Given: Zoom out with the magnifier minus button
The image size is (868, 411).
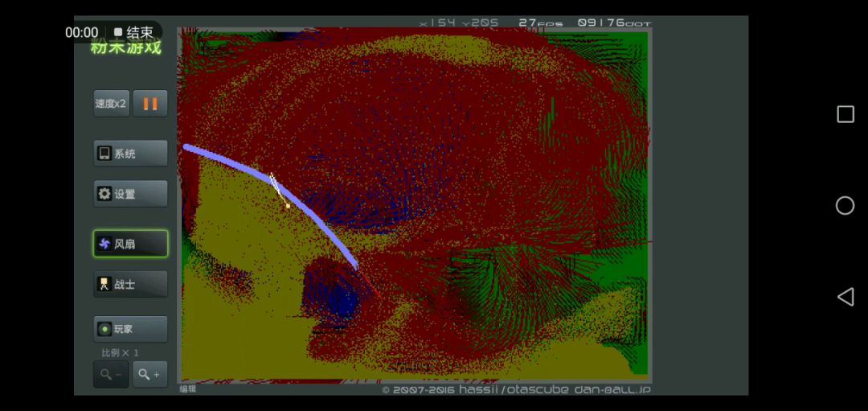Looking at the screenshot, I should click(111, 375).
